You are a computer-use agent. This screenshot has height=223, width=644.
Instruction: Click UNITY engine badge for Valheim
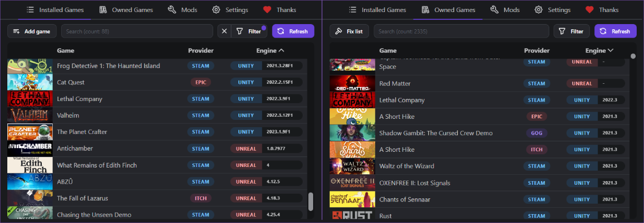pos(246,115)
